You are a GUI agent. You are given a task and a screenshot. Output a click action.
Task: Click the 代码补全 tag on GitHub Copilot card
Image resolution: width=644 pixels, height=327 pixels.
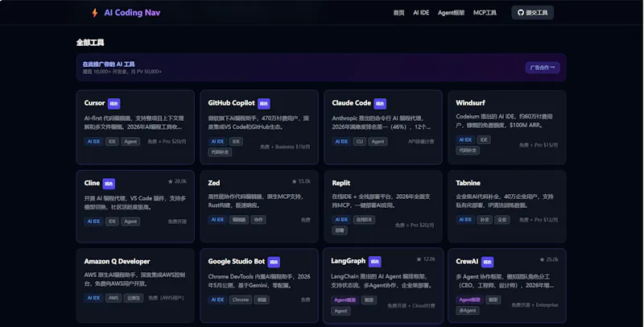click(220, 152)
